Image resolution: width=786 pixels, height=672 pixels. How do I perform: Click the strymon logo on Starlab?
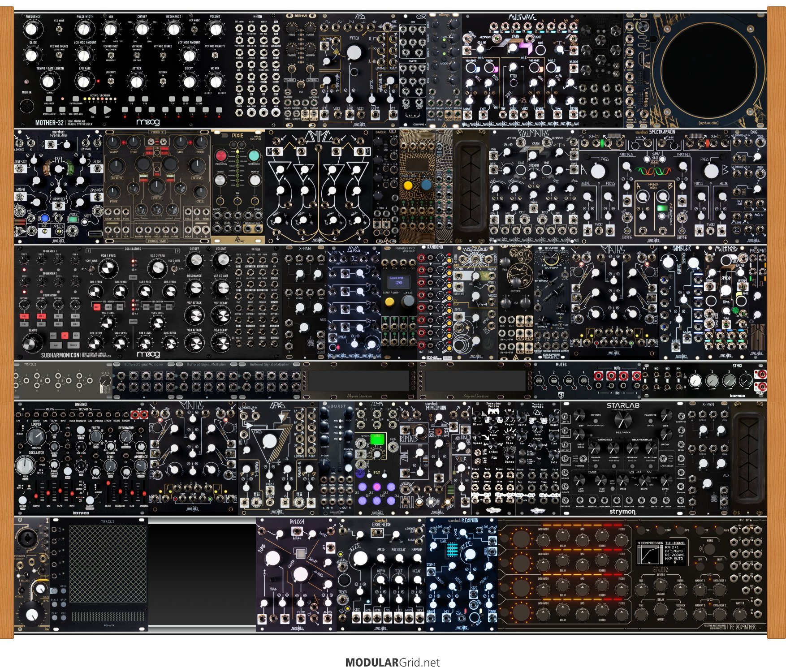(x=622, y=511)
